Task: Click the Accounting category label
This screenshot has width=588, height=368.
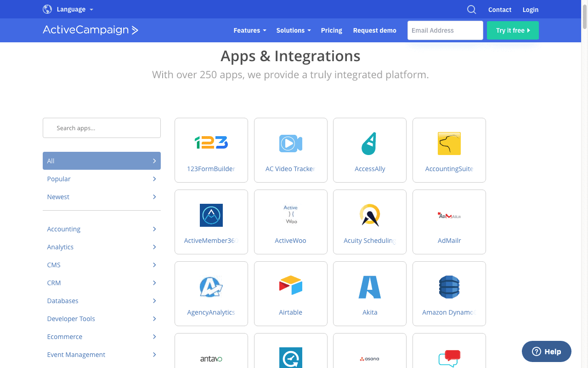Action: [x=64, y=229]
